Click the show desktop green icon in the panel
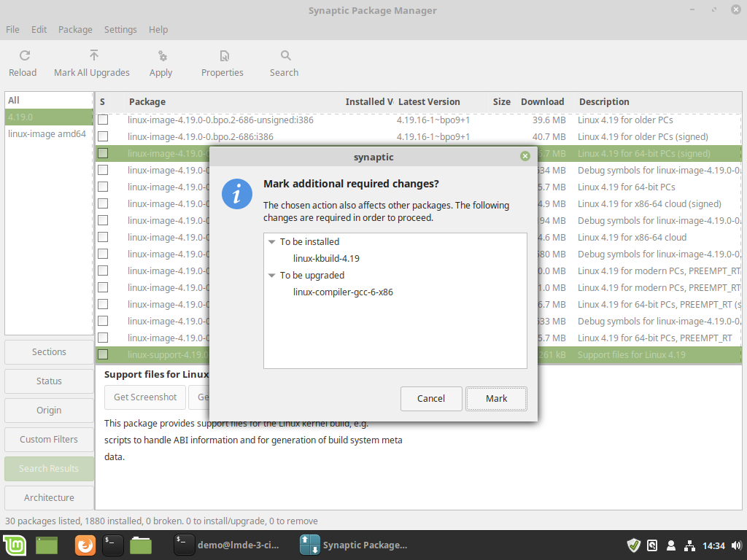This screenshot has height=560, width=747. click(47, 545)
